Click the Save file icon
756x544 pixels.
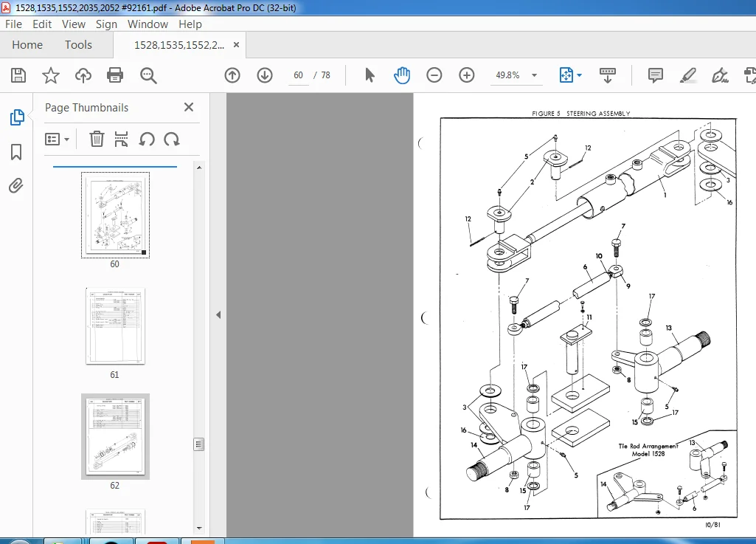pos(18,75)
